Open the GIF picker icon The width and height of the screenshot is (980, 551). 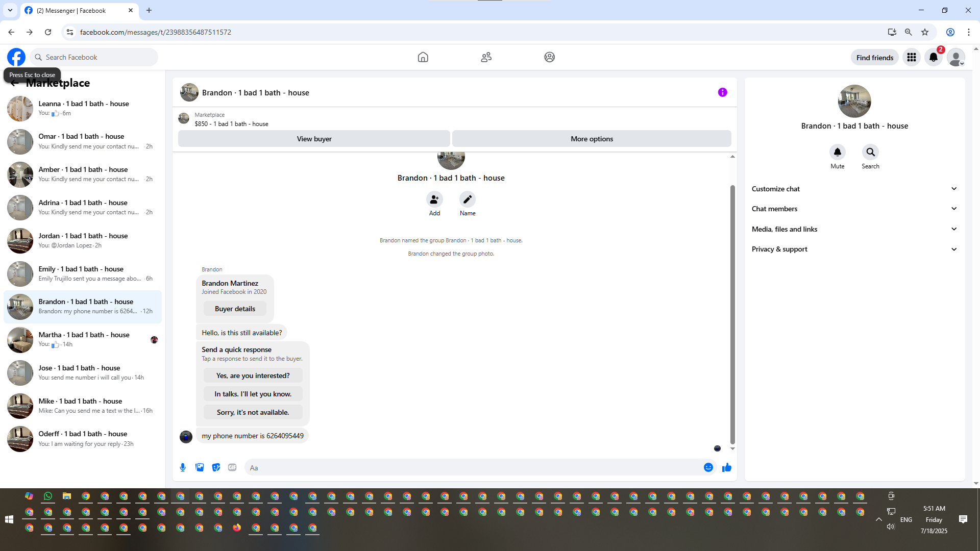click(232, 467)
